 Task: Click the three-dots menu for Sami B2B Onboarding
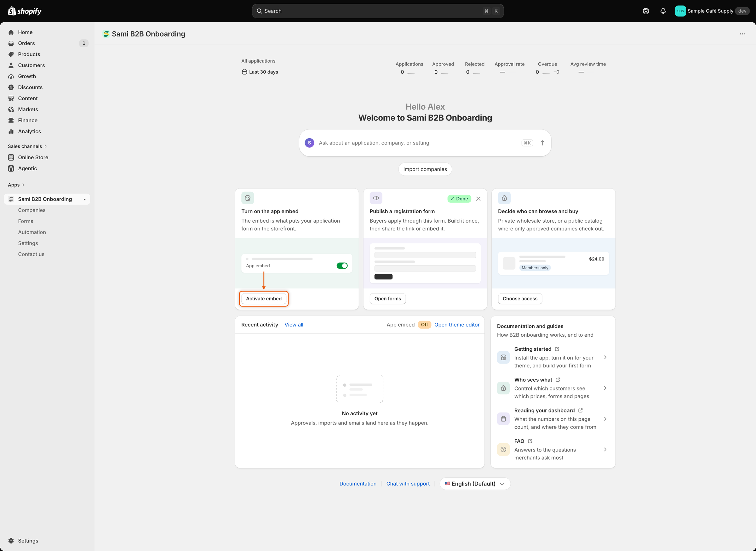click(x=742, y=34)
